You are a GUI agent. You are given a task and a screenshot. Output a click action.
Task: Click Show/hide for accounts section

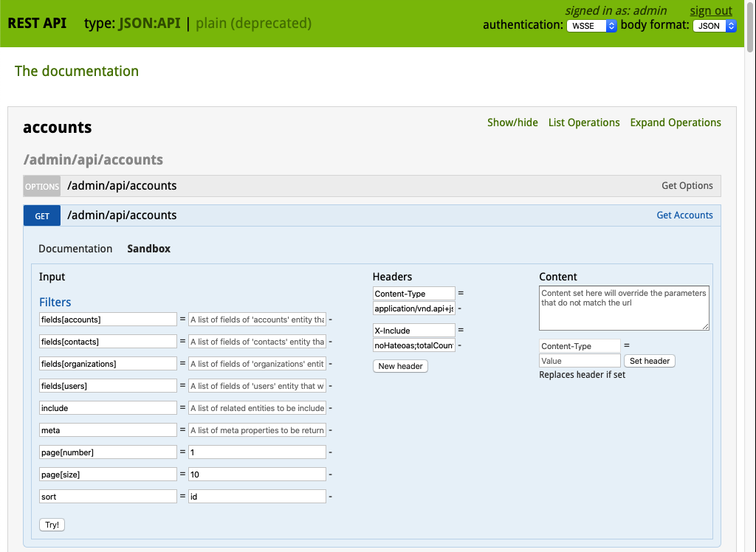(512, 123)
